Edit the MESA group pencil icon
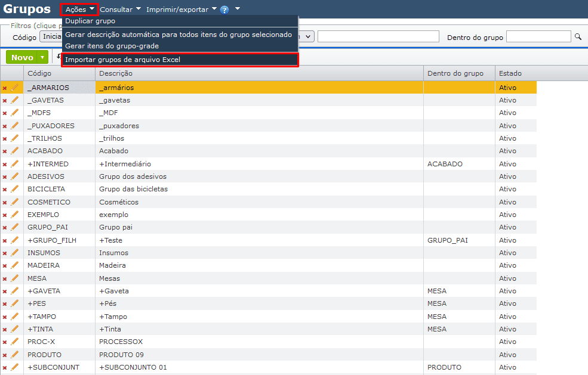Viewport: 588px width, 375px height. coord(14,278)
